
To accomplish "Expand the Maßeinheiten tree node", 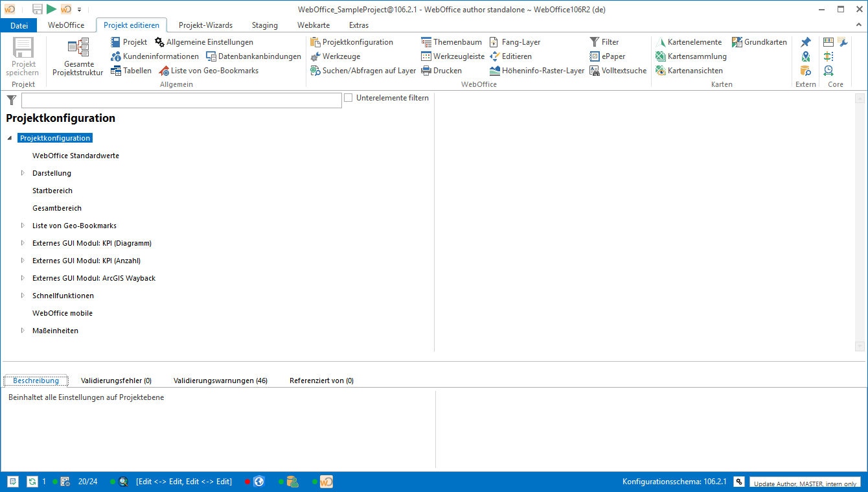I will (x=23, y=331).
